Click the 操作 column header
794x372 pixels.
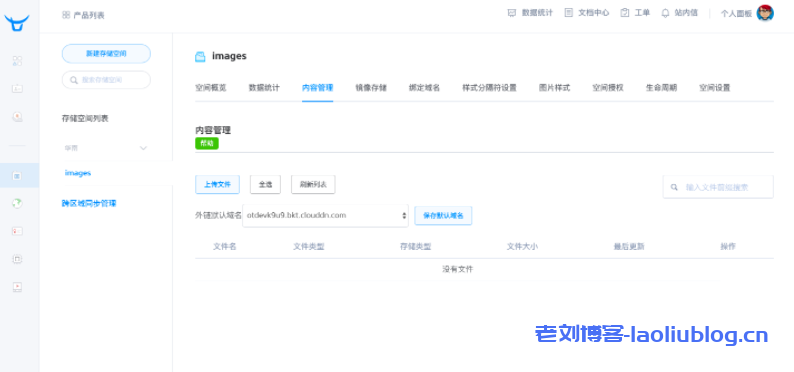coord(728,246)
